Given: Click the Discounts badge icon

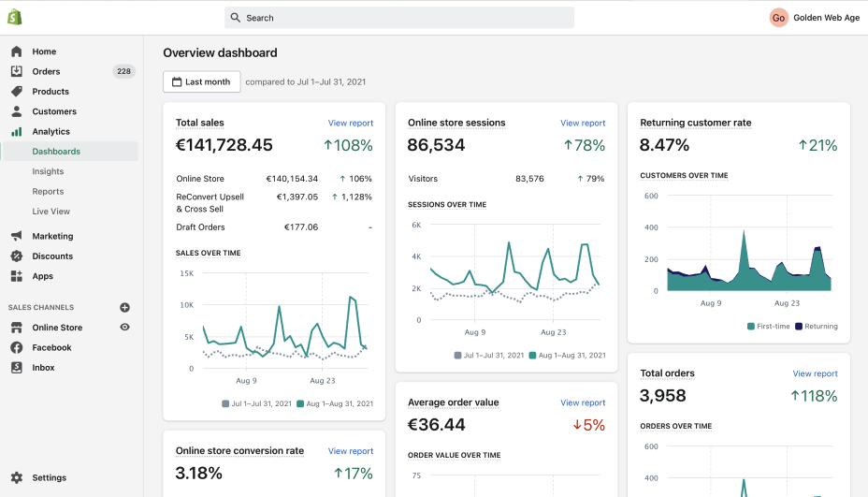Looking at the screenshot, I should (17, 256).
